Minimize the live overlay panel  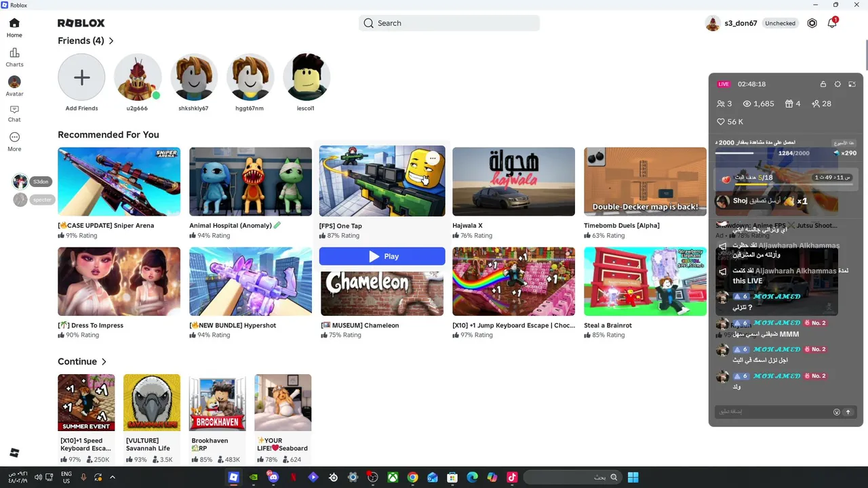pyautogui.click(x=852, y=84)
